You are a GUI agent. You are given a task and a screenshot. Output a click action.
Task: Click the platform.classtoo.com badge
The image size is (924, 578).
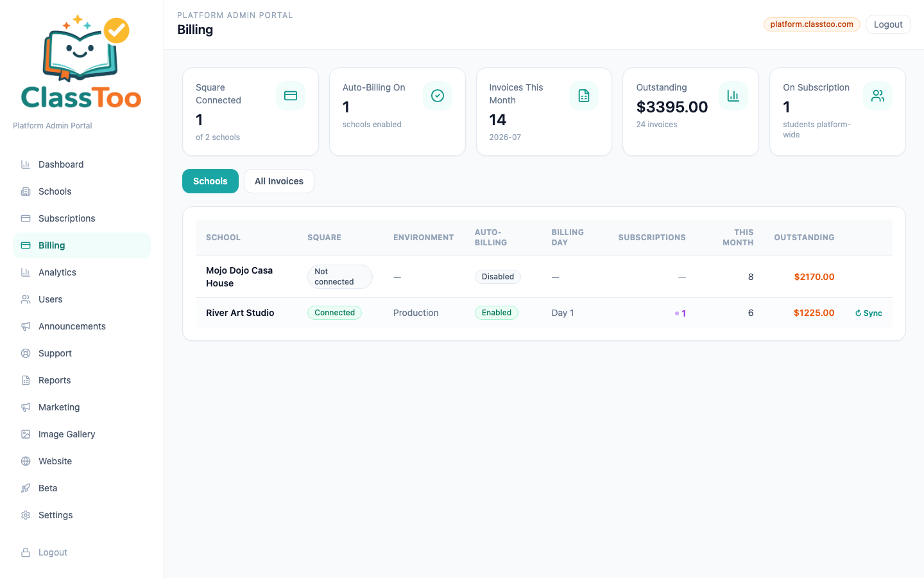pos(812,24)
